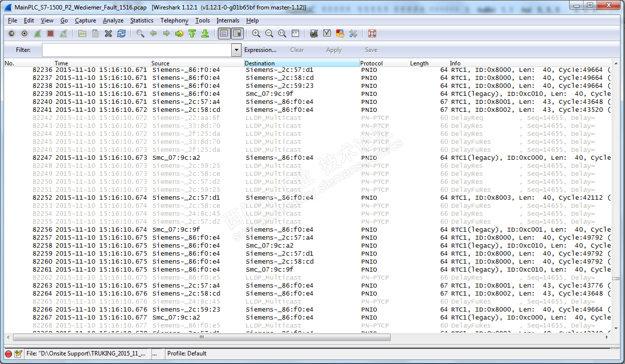Open Preferences with the tools icon
This screenshot has width=625, height=364.
pyautogui.click(x=353, y=33)
